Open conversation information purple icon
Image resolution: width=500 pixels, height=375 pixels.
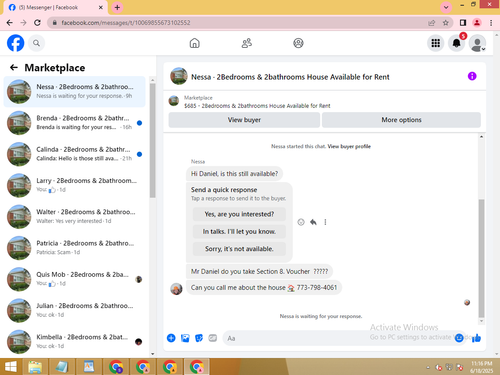tap(472, 76)
